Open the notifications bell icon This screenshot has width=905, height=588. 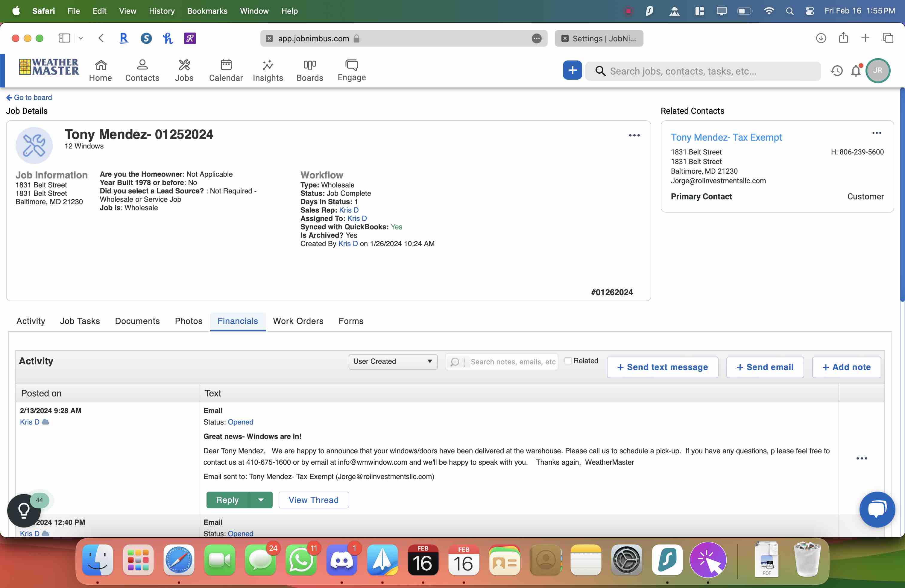click(x=856, y=71)
